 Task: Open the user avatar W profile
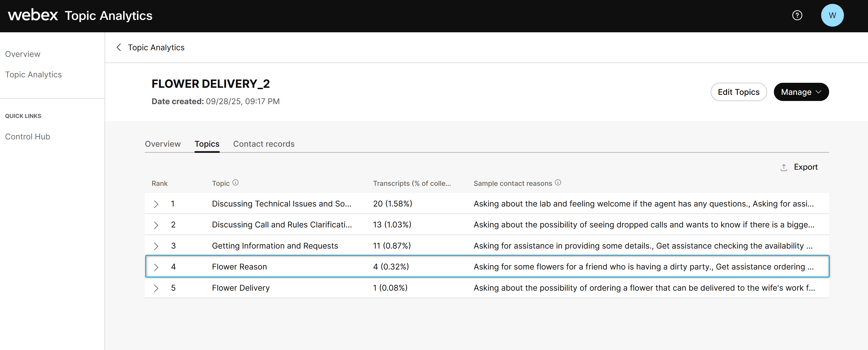(832, 15)
